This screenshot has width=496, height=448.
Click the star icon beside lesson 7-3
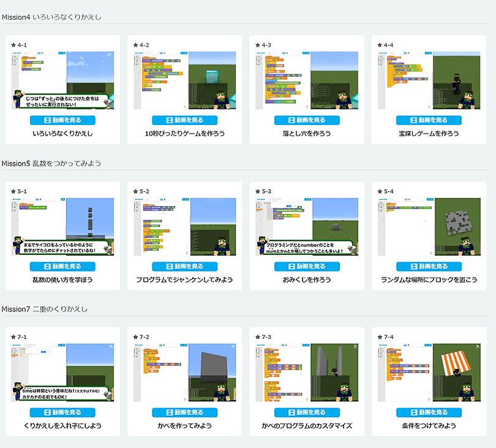[258, 337]
